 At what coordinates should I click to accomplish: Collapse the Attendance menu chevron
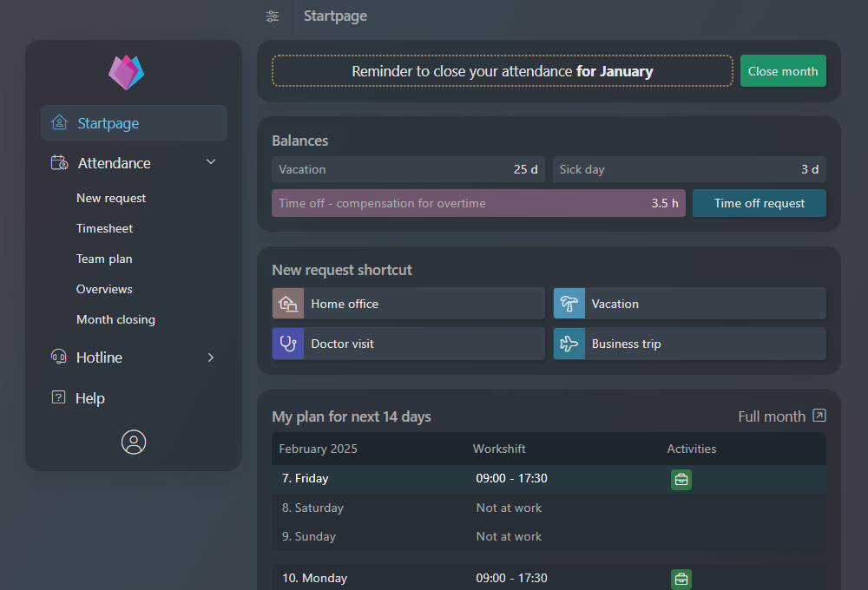click(211, 162)
